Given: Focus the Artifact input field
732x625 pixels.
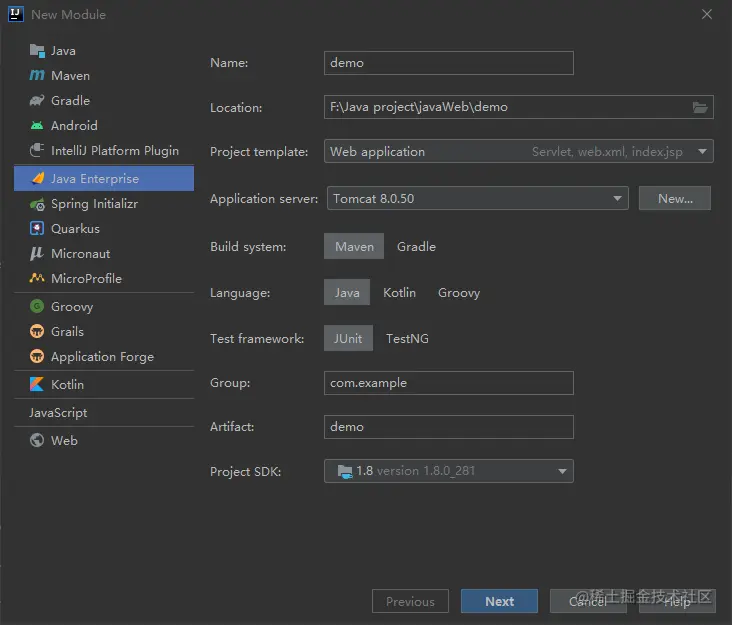Looking at the screenshot, I should click(x=449, y=427).
